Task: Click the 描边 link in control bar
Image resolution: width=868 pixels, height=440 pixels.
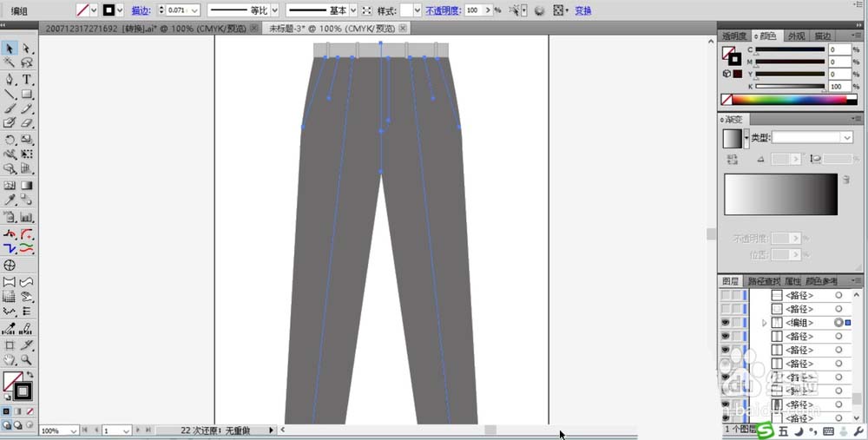Action: click(x=141, y=10)
